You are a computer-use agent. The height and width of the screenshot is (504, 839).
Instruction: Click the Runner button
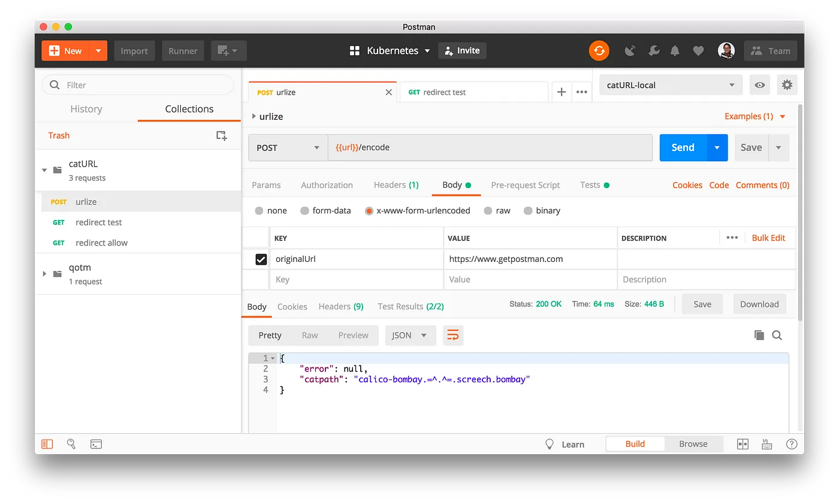click(x=183, y=51)
